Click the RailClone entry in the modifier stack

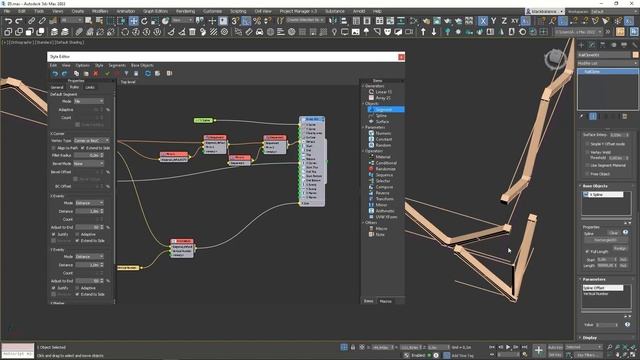tap(608, 72)
